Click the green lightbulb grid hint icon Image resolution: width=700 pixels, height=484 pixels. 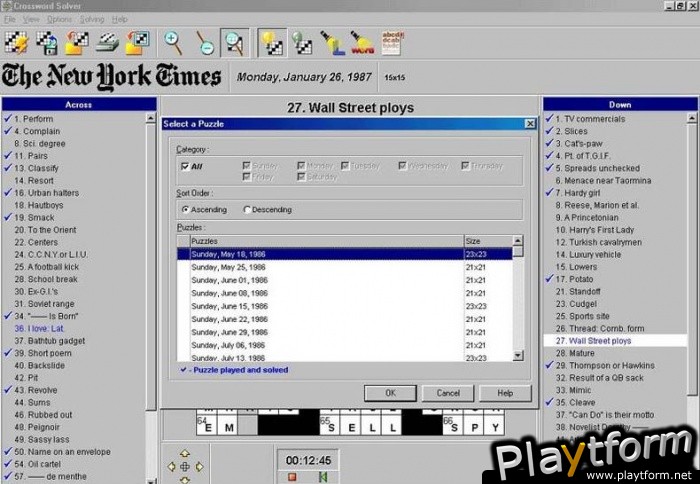click(302, 42)
